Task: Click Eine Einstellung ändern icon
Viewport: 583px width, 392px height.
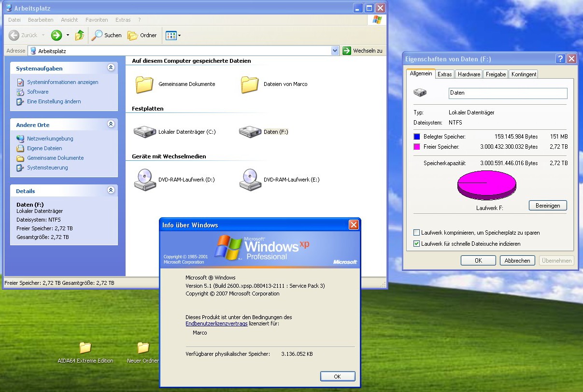Action: pyautogui.click(x=20, y=101)
